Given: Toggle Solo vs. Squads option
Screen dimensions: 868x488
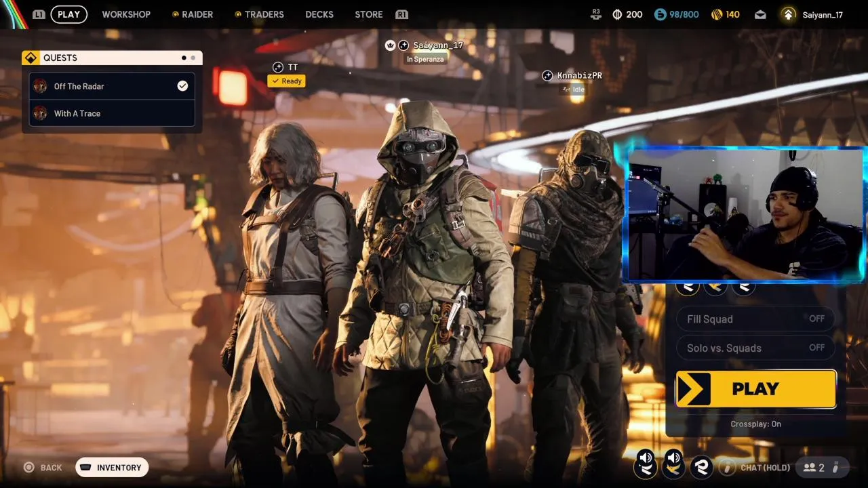Looking at the screenshot, I should 755,348.
